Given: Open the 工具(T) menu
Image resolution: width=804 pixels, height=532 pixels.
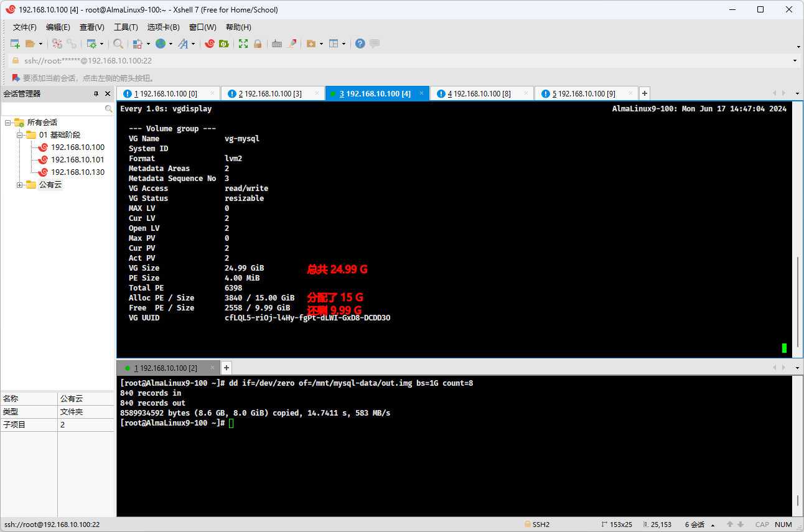Looking at the screenshot, I should 126,27.
